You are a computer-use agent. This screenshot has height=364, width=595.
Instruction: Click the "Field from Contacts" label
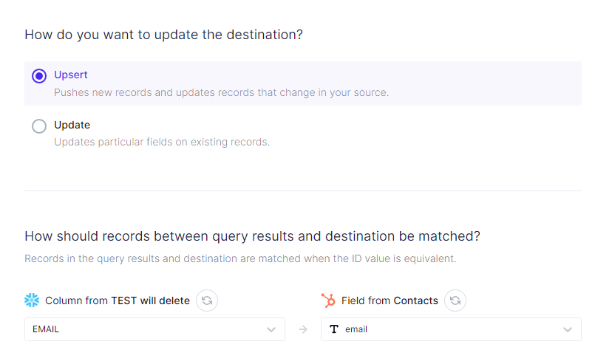(x=390, y=301)
